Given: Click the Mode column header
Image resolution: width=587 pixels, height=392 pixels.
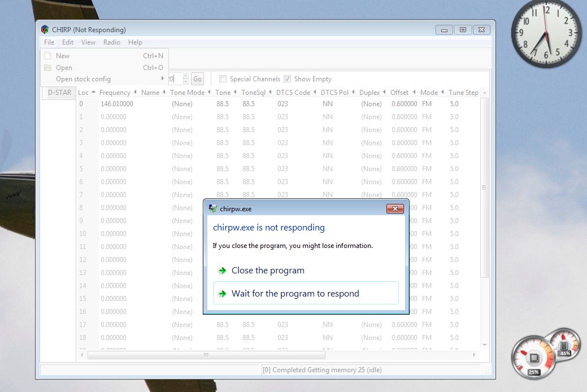Looking at the screenshot, I should click(432, 93).
